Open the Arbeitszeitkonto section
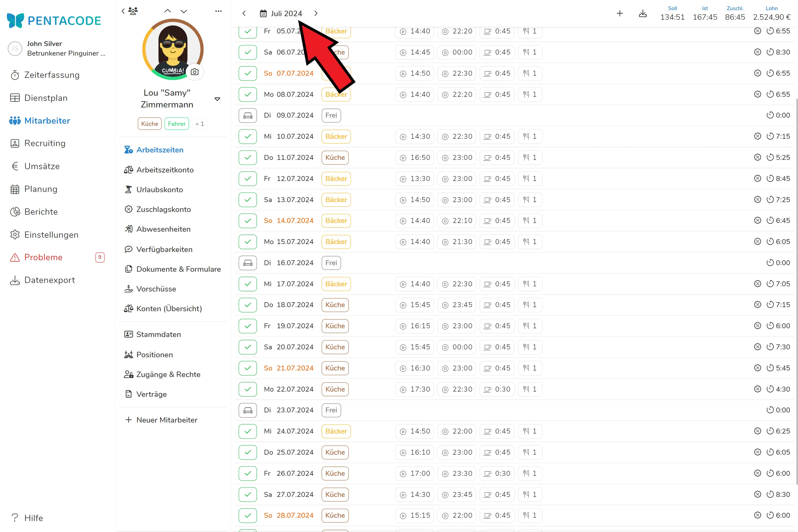The height and width of the screenshot is (532, 798). [165, 170]
